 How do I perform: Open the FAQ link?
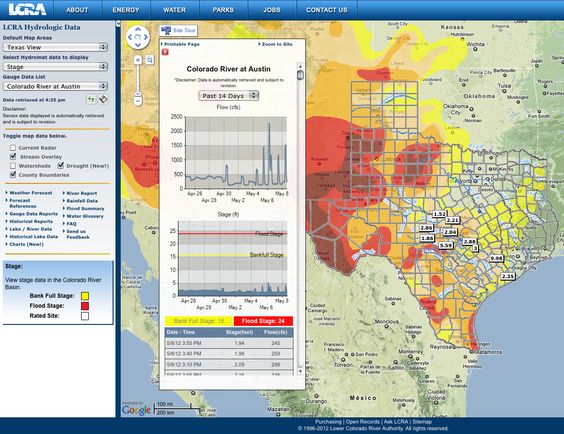pos(71,224)
